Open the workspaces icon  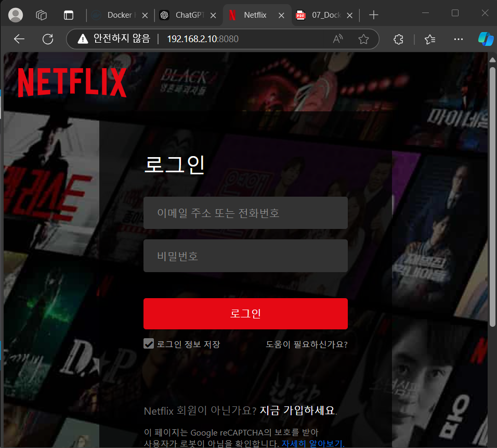pyautogui.click(x=41, y=15)
